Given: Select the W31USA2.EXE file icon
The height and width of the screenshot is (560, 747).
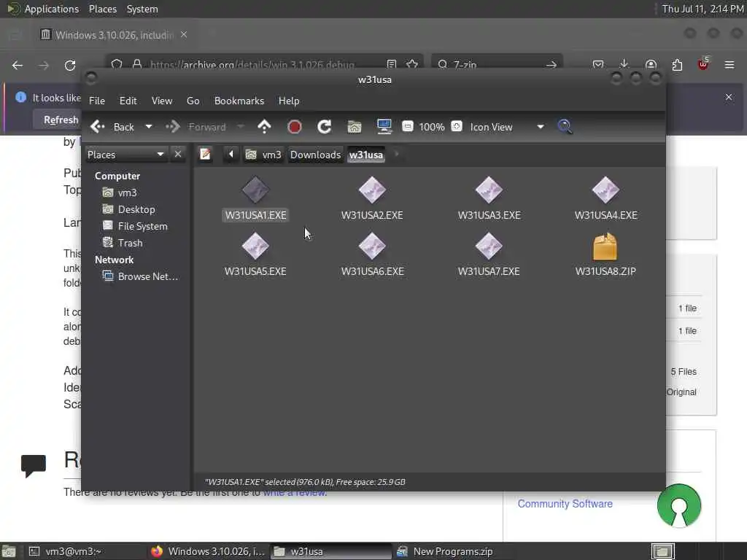Looking at the screenshot, I should tap(372, 190).
